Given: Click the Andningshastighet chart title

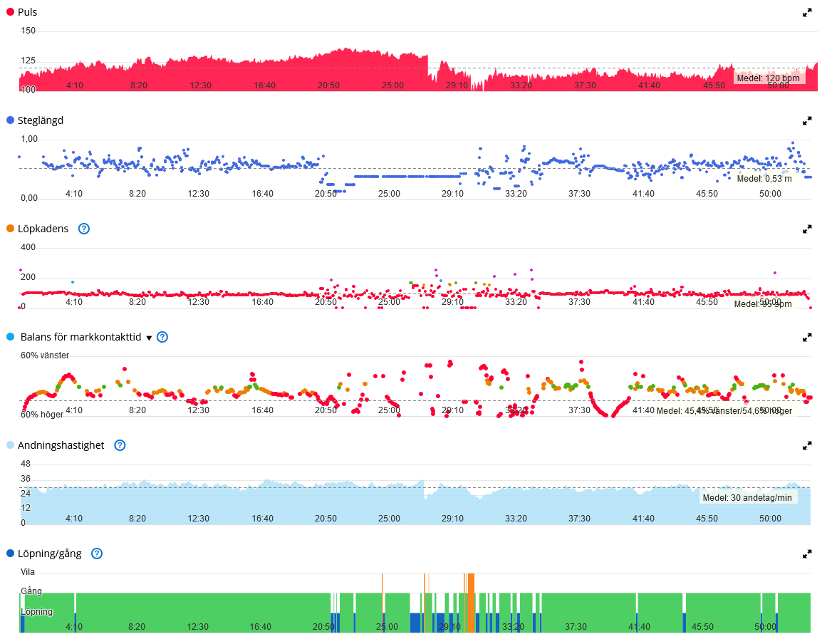Looking at the screenshot, I should point(61,445).
